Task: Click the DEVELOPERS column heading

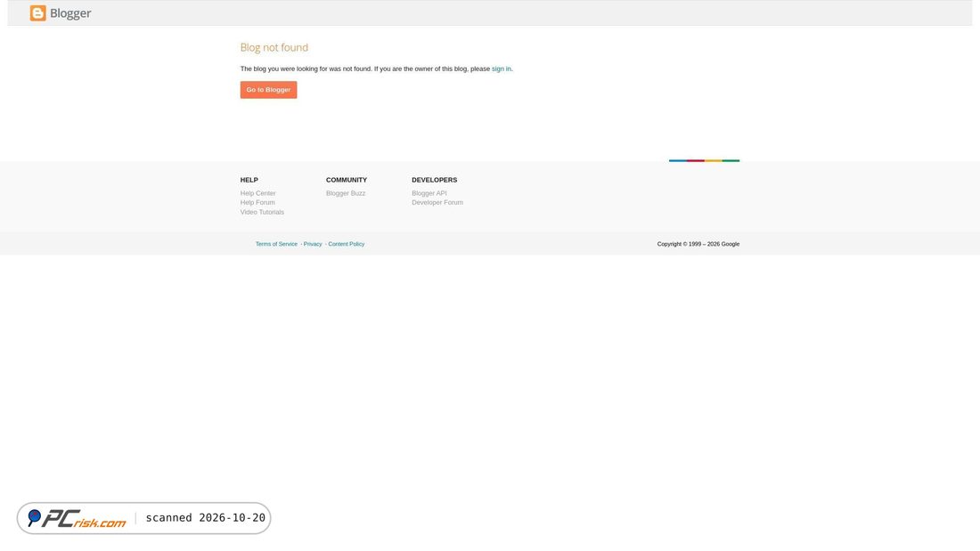Action: point(435,180)
